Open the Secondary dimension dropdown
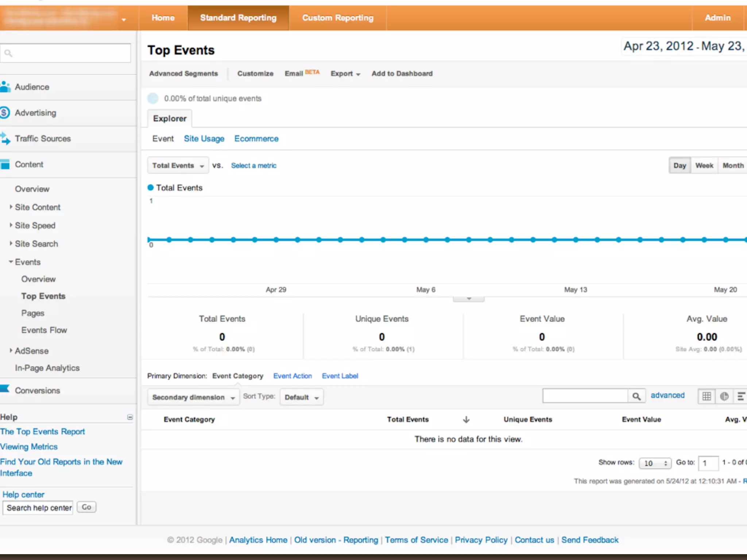This screenshot has height=560, width=747. point(193,397)
